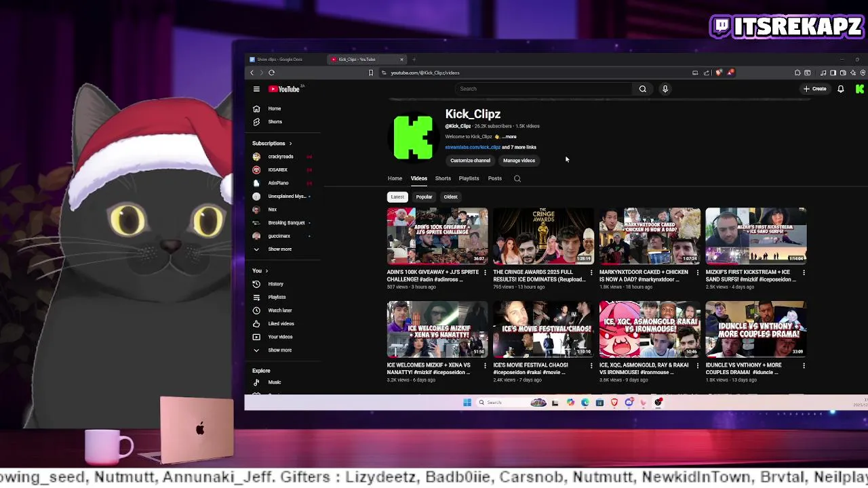Expand the You section arrow
Image resolution: width=868 pixels, height=488 pixels.
tap(267, 271)
